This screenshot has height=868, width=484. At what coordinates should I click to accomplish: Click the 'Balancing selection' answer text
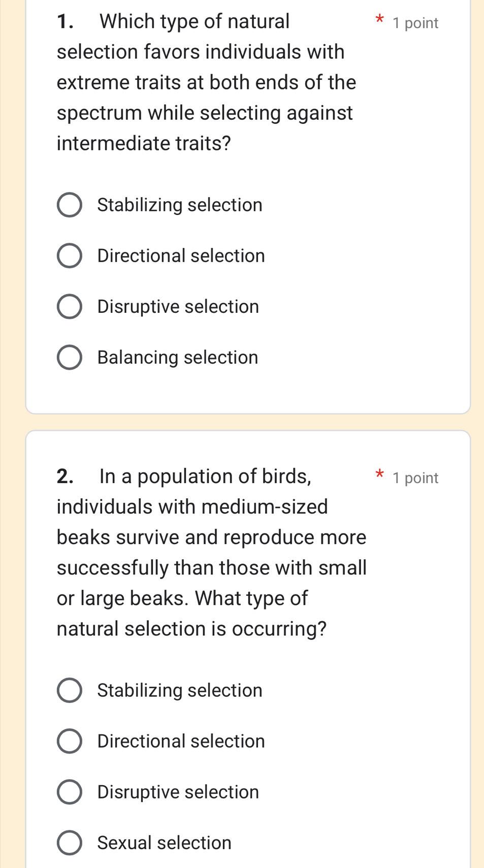(177, 357)
